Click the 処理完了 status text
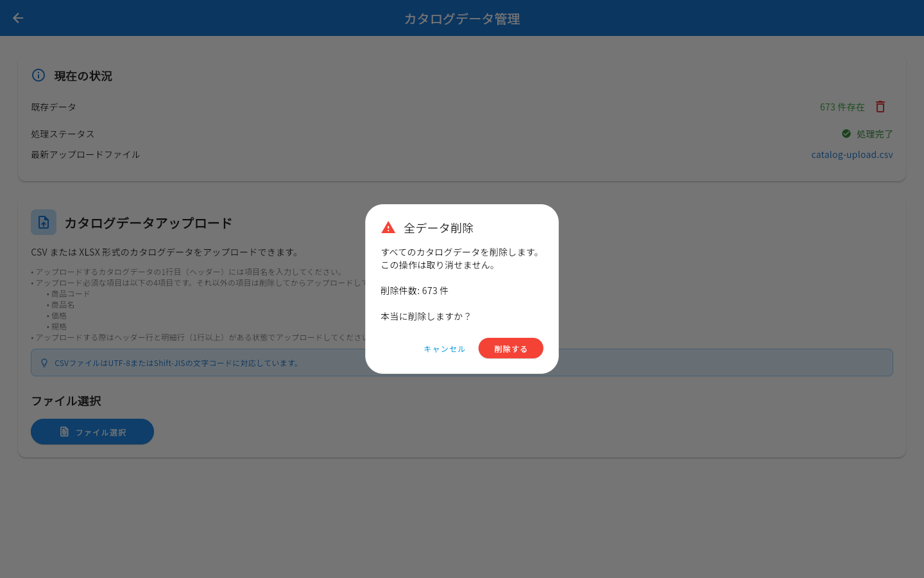 point(875,134)
